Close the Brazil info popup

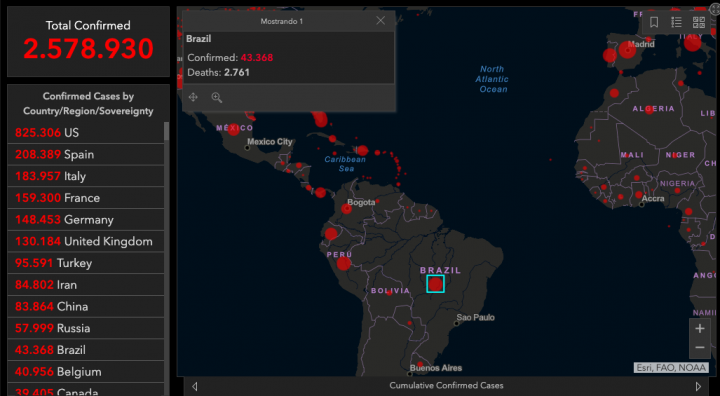click(380, 21)
